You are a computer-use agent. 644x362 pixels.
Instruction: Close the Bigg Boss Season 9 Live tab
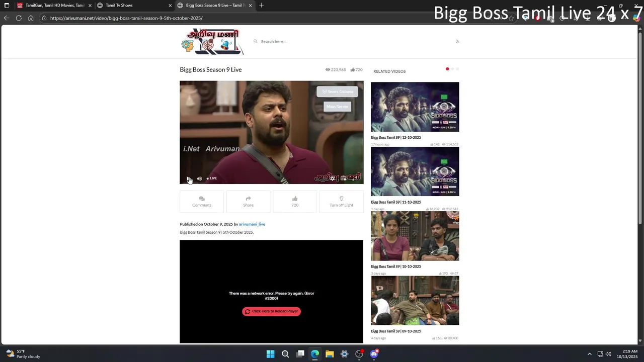point(250,6)
